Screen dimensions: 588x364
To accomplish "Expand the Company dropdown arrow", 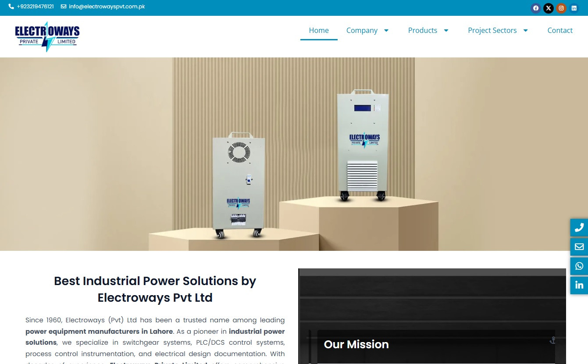I will point(386,30).
